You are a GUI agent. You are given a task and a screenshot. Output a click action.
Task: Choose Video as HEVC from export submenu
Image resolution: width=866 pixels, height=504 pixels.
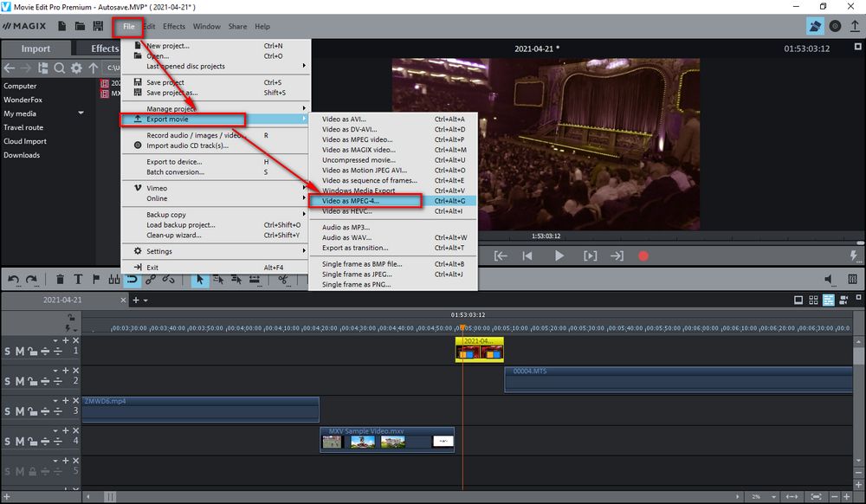(392, 211)
